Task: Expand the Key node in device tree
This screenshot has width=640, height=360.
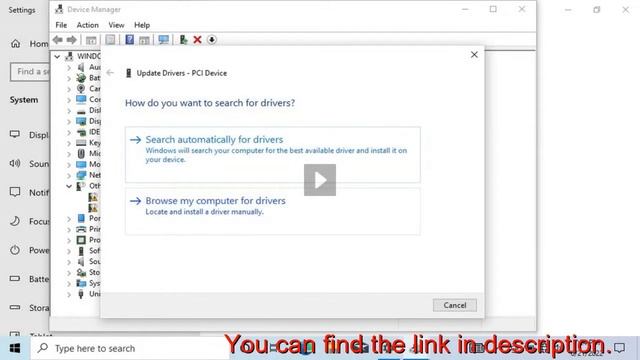Action: pyautogui.click(x=69, y=143)
